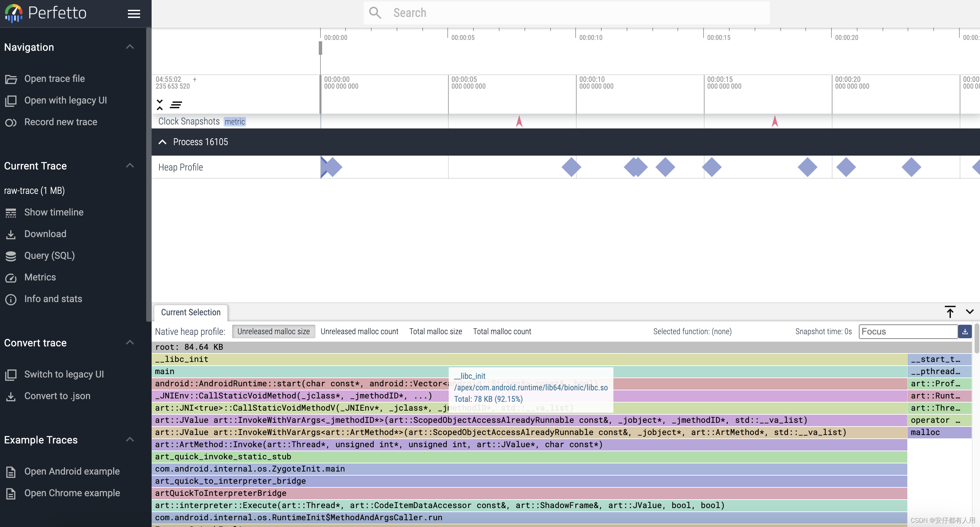This screenshot has height=527, width=980.
Task: Open the Metrics page
Action: click(x=40, y=277)
